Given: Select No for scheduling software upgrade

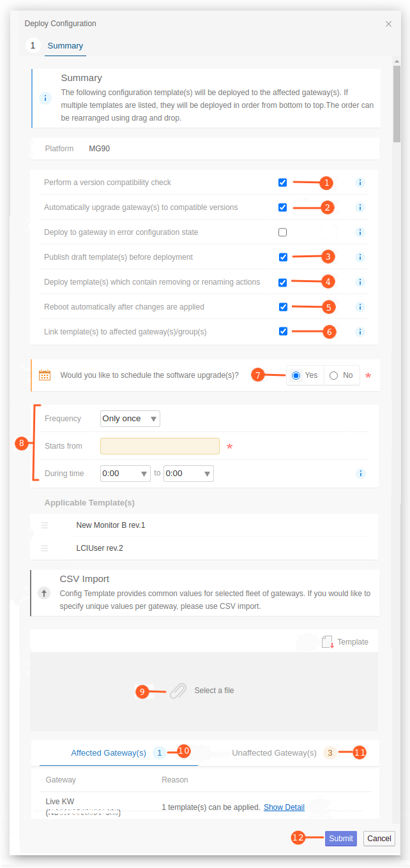Looking at the screenshot, I should (341, 375).
